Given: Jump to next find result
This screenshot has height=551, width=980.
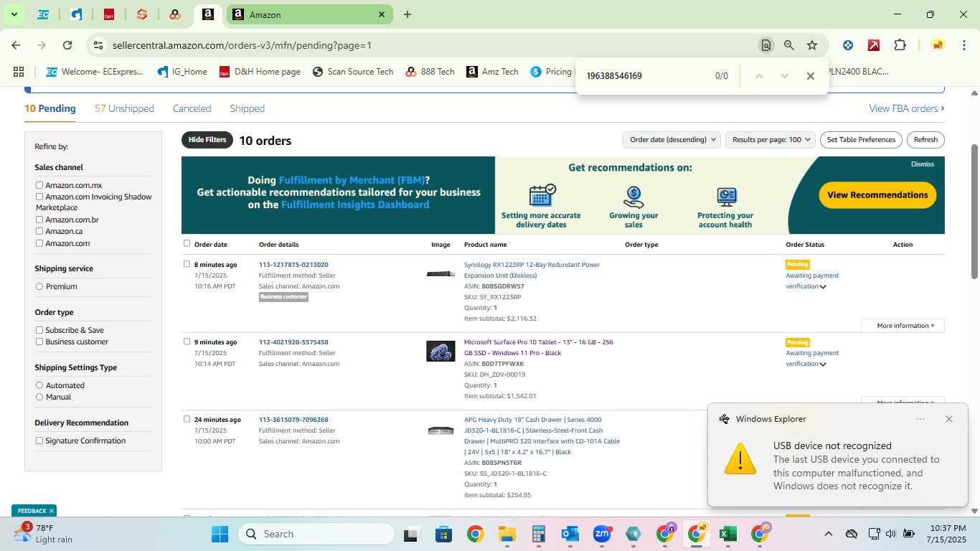Looking at the screenshot, I should click(x=785, y=76).
